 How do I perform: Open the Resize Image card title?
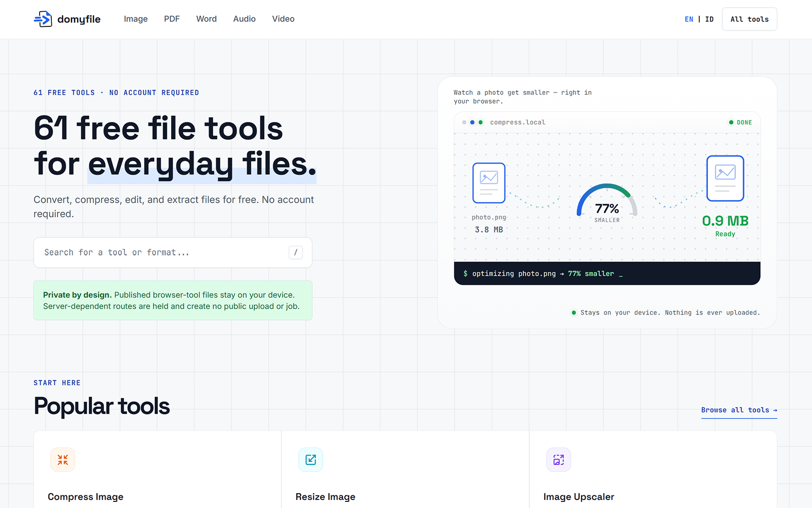(325, 497)
